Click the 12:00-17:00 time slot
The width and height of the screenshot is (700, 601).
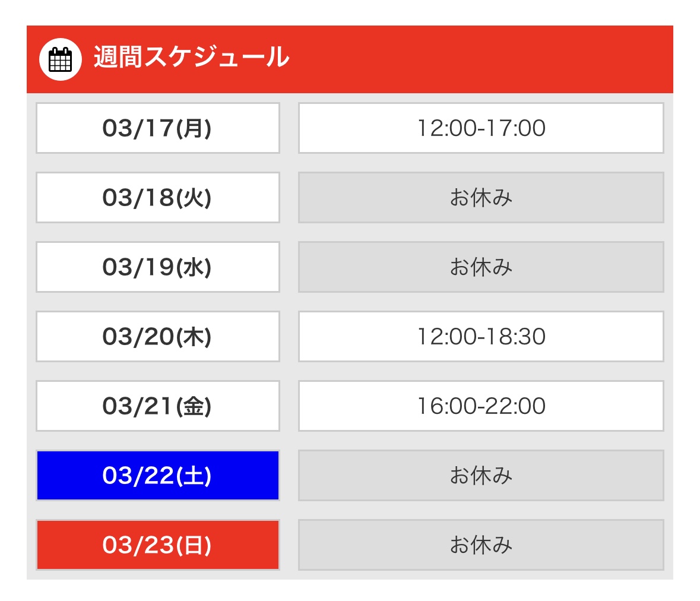tap(482, 128)
